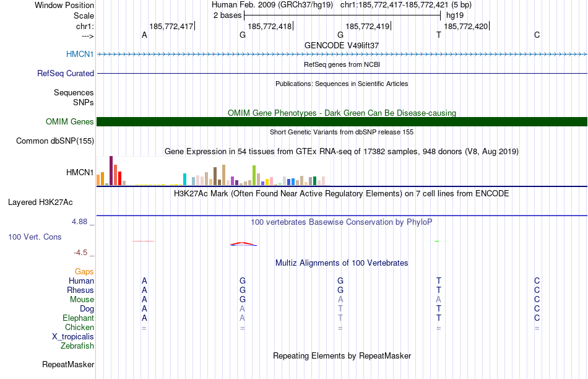Open the RepeatMasker track label

[68, 364]
